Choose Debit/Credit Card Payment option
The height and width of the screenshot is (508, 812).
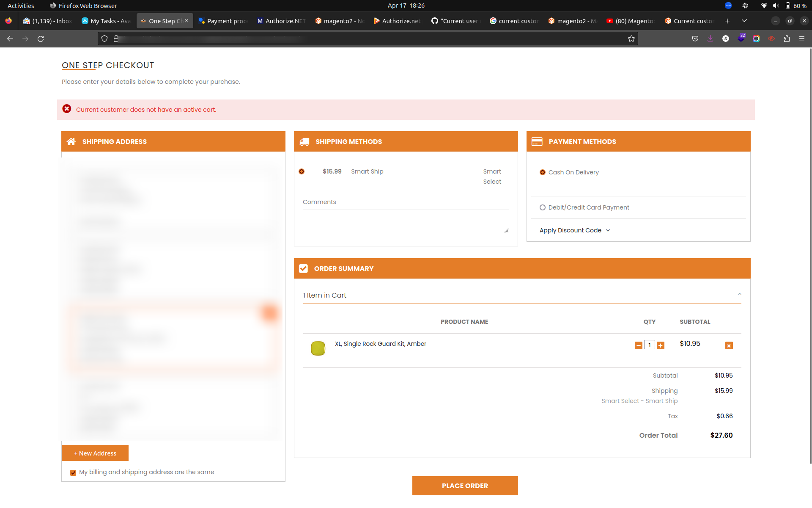(x=543, y=207)
